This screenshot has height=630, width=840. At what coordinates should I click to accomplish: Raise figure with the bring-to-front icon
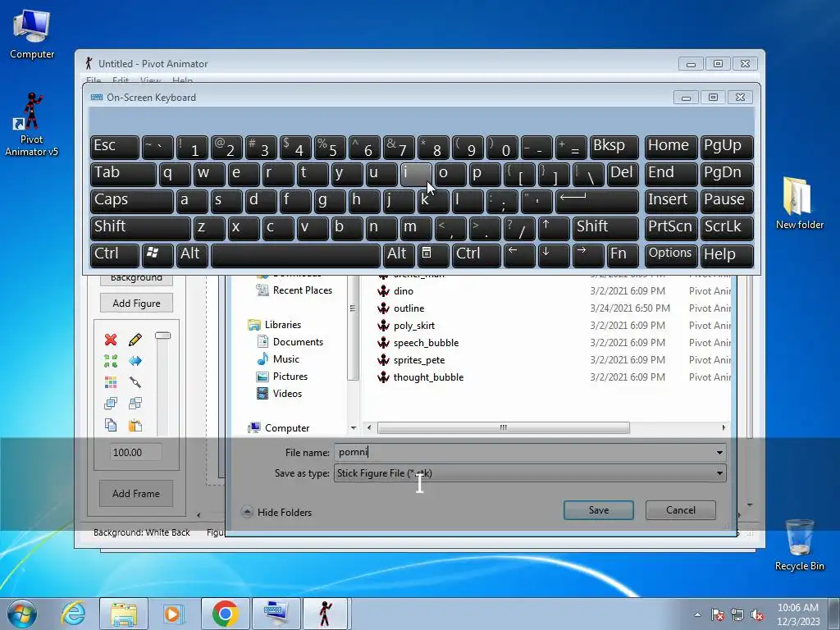pyautogui.click(x=111, y=404)
